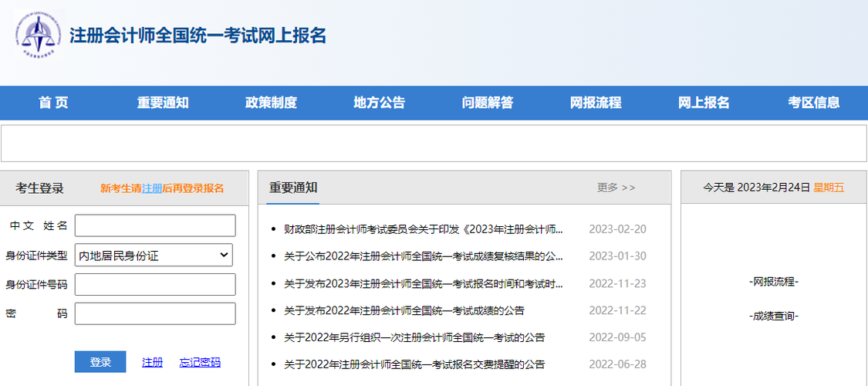Open the 2023-02-20 财政部 notice link
The height and width of the screenshot is (386, 868).
423,229
